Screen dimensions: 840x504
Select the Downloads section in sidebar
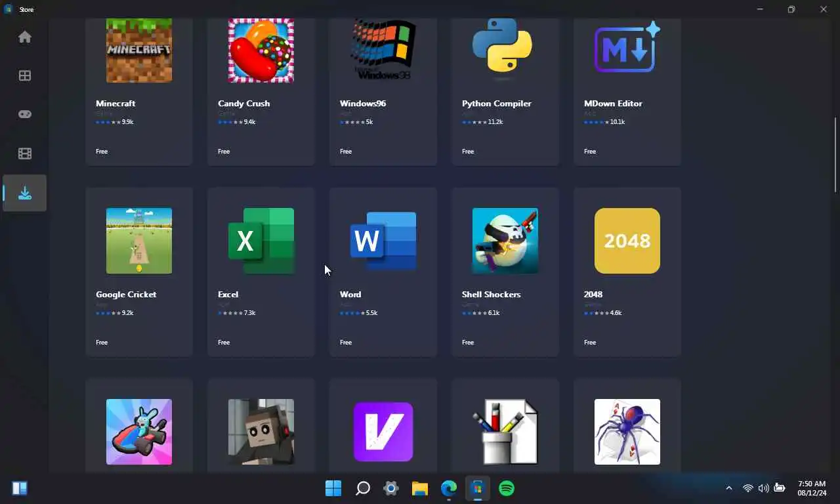coord(25,193)
